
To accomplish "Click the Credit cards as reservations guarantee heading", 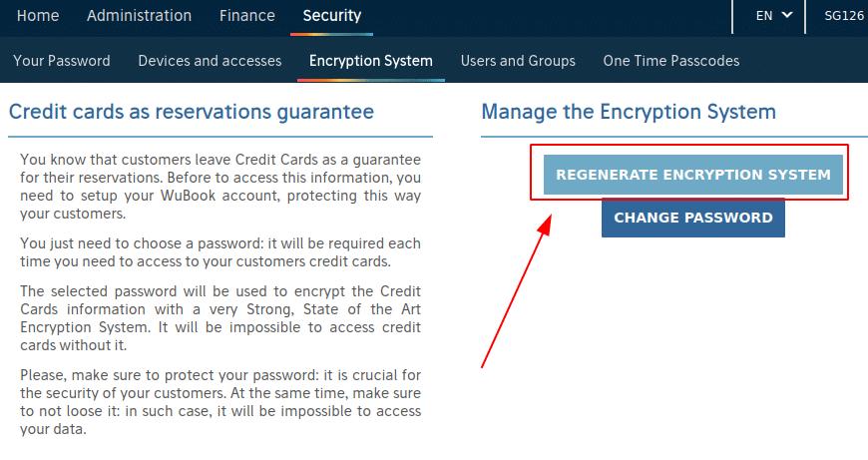I will tap(192, 112).
